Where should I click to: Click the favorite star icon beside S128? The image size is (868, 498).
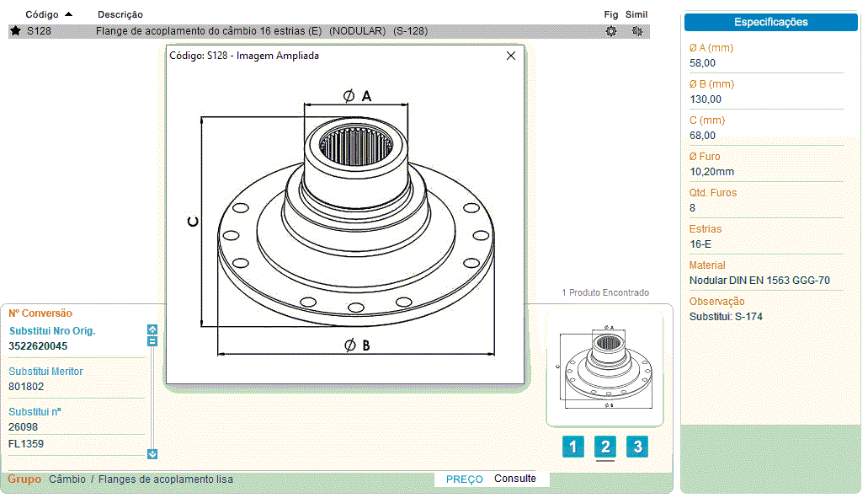15,31
